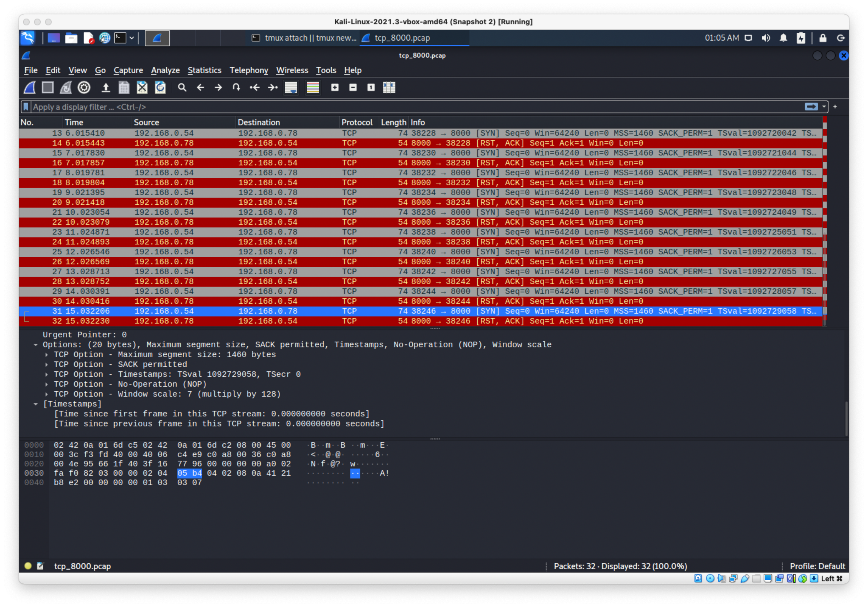Viewport: 868px width, 607px height.
Task: Open the terminal emulator dropdown arrow
Action: [x=131, y=38]
